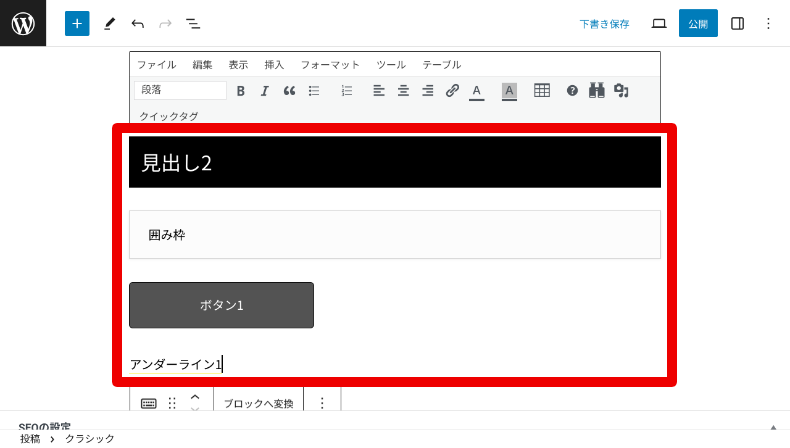Click the insert link chain icon
This screenshot has height=448, width=790.
tap(452, 91)
